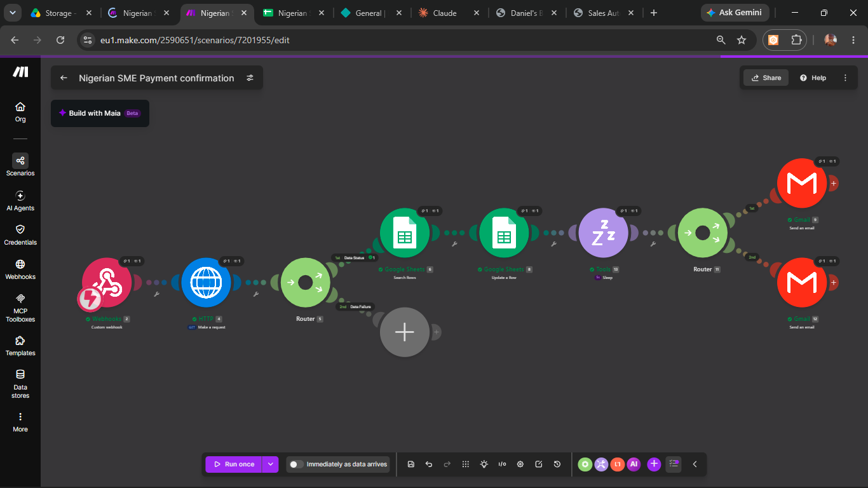
Task: Expand the Run once dropdown arrow
Action: point(271,464)
